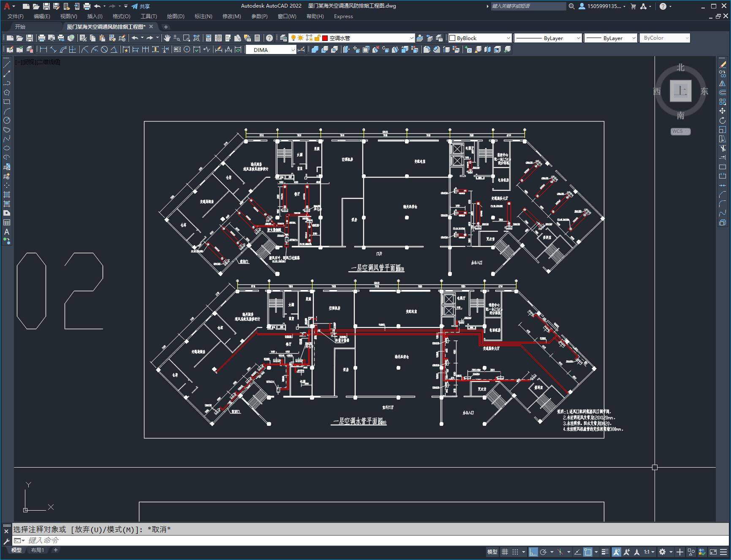Open the ByColor plot style dropdown
Viewport: 731px width, 560px height.
(665, 38)
